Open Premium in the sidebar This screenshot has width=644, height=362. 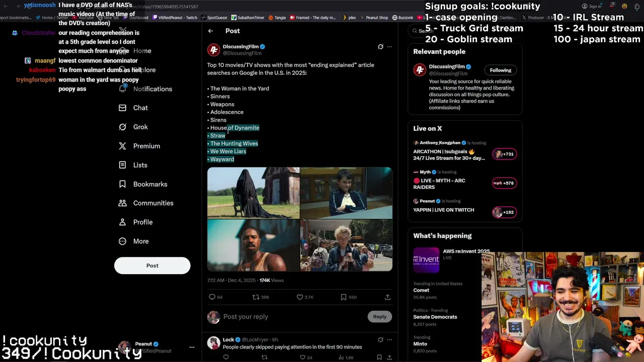click(139, 146)
